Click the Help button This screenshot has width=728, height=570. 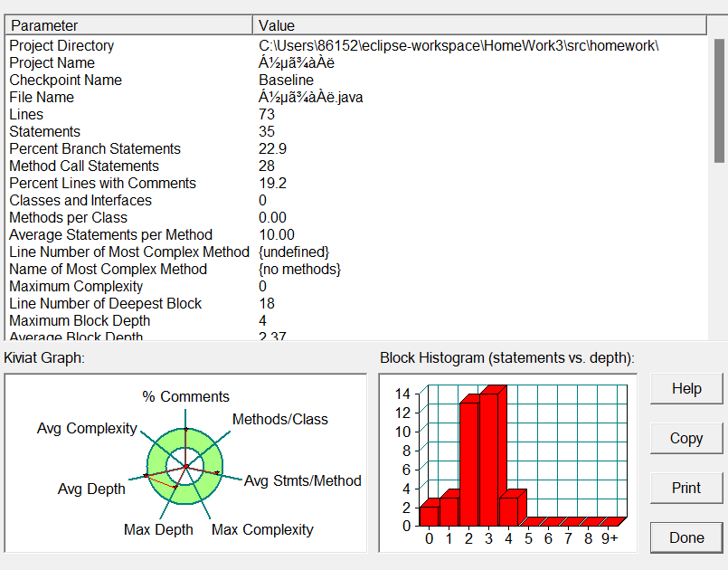click(686, 388)
